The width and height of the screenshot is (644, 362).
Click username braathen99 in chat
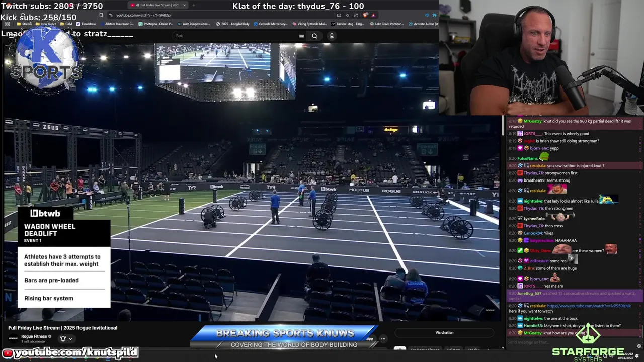point(535,180)
